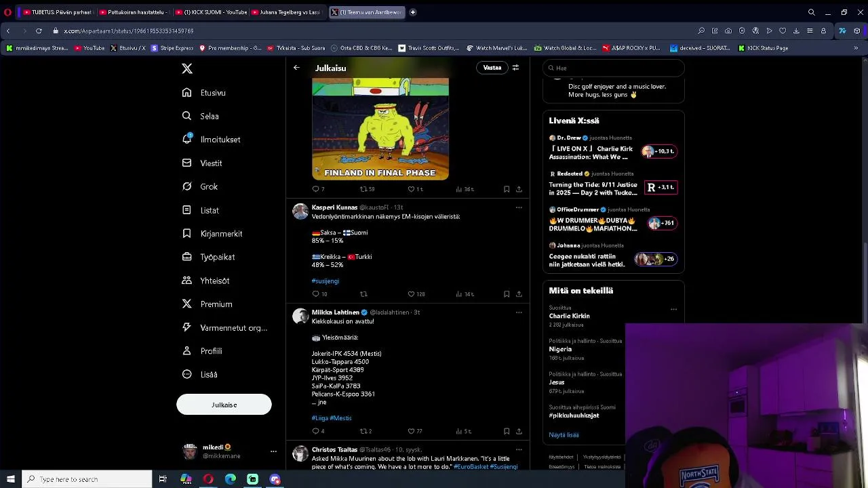Open the more menu on Miikka Lahtinen post
This screenshot has width=868, height=488.
click(519, 312)
